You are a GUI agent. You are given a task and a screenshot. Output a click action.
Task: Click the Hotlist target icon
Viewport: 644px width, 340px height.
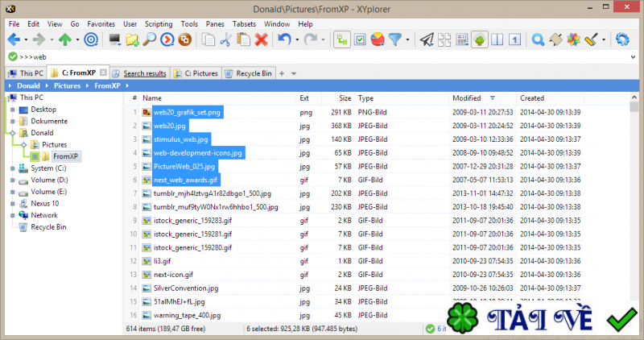click(x=91, y=39)
